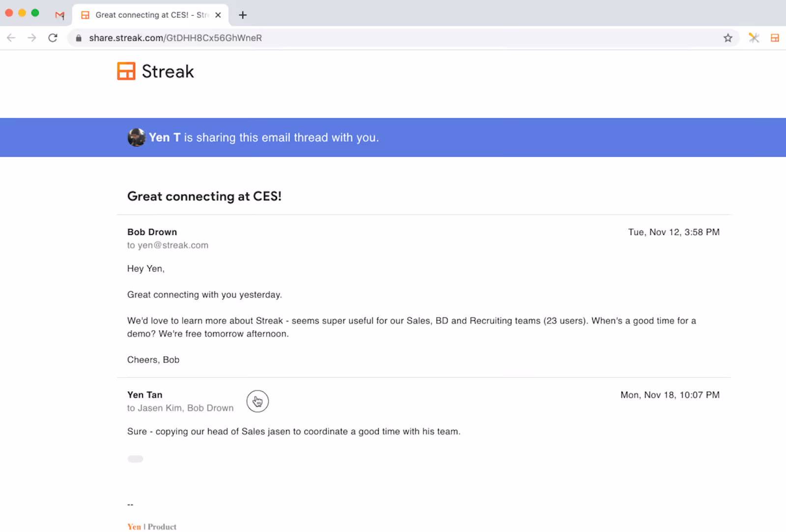This screenshot has width=786, height=532.
Task: Reload the current page
Action: [53, 38]
